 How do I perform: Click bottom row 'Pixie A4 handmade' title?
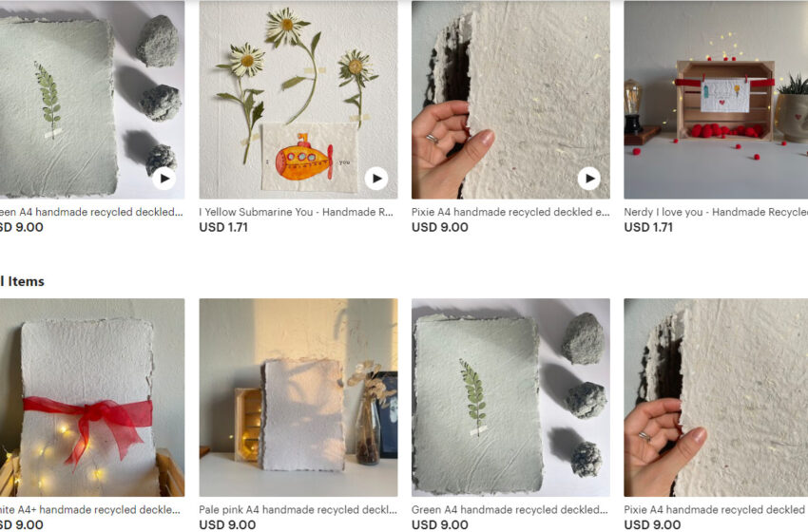[716, 510]
